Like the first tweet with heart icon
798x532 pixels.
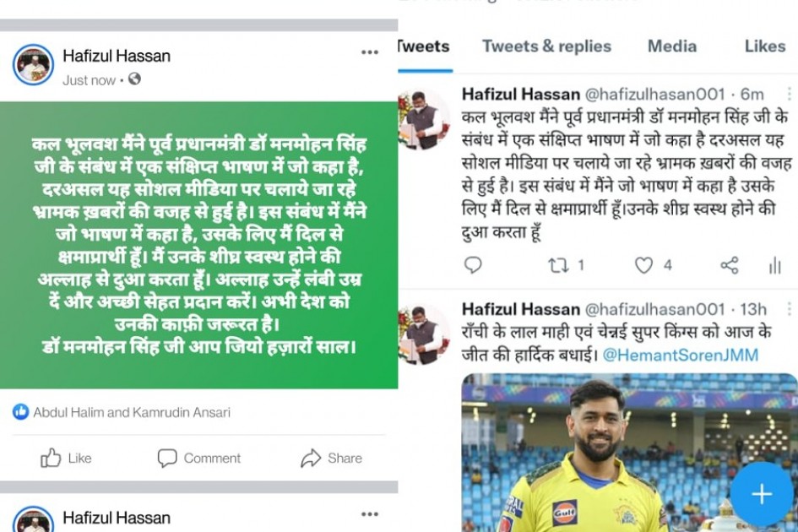[x=643, y=265]
